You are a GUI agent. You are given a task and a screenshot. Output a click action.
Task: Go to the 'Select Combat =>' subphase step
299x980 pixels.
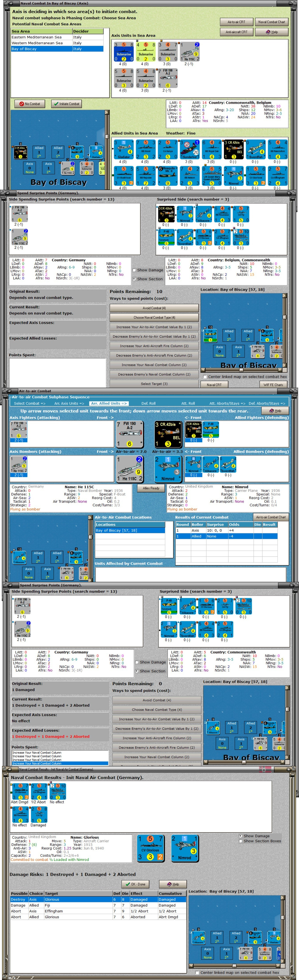click(x=30, y=403)
